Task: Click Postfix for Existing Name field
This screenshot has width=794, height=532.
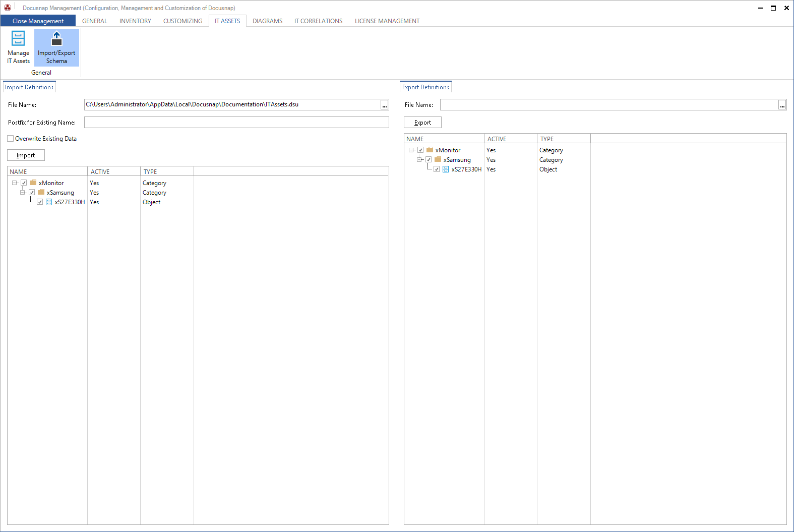Action: point(236,122)
